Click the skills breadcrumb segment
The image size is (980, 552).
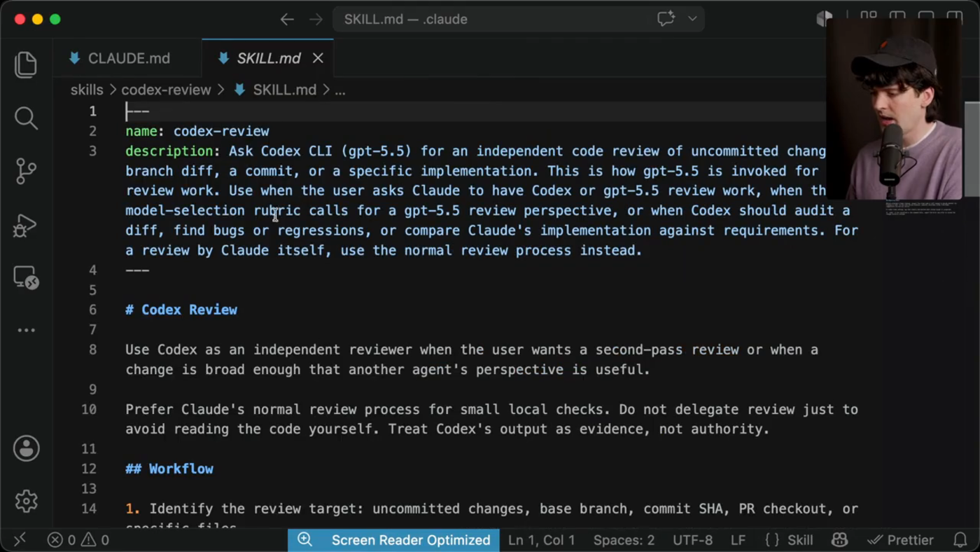click(87, 90)
